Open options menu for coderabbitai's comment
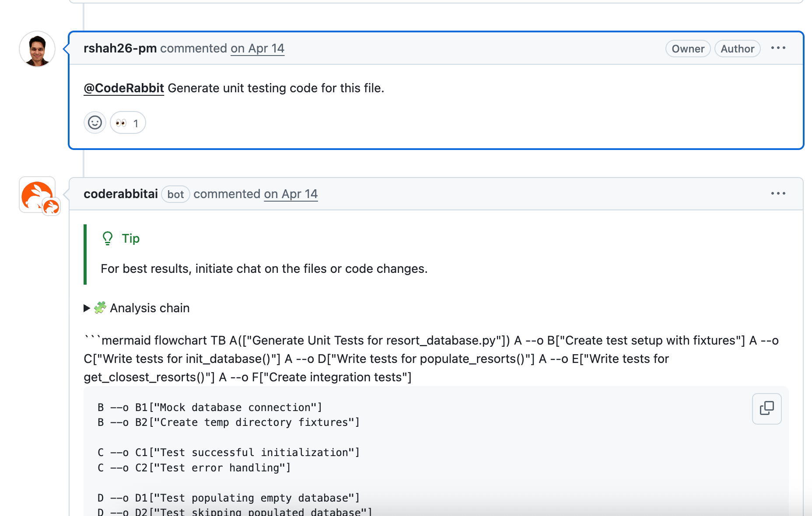Screen dimensions: 812x516 pos(778,193)
